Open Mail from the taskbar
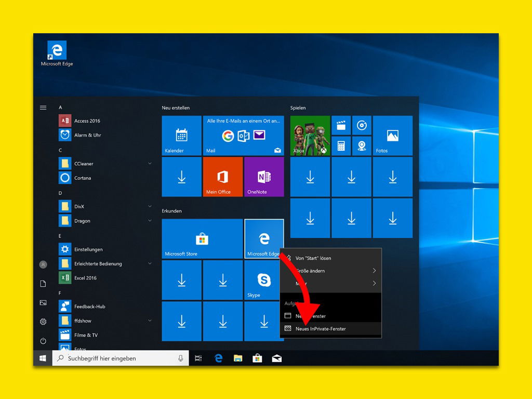 (277, 358)
